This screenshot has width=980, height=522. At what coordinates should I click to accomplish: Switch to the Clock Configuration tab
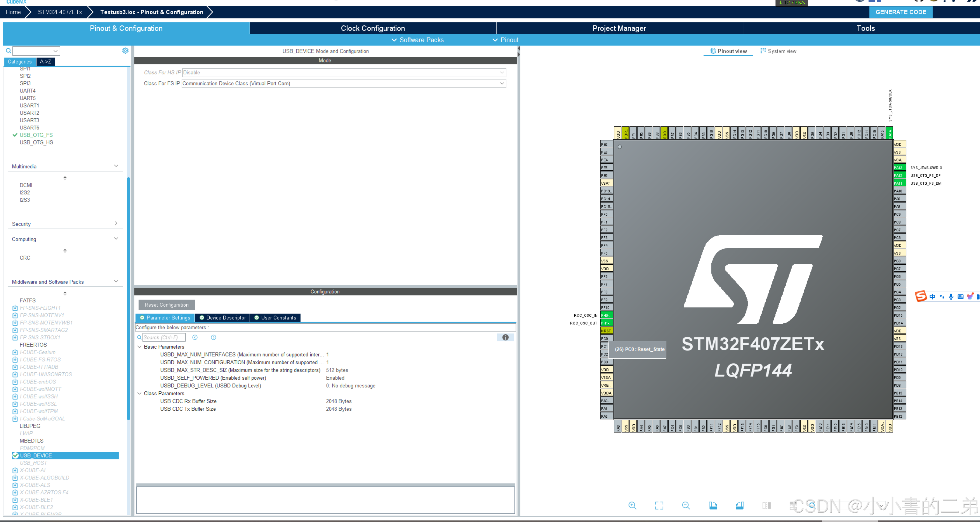(x=372, y=28)
